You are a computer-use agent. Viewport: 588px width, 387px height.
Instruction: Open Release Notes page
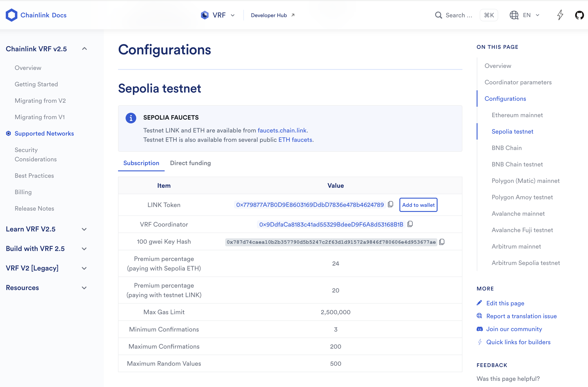[34, 208]
